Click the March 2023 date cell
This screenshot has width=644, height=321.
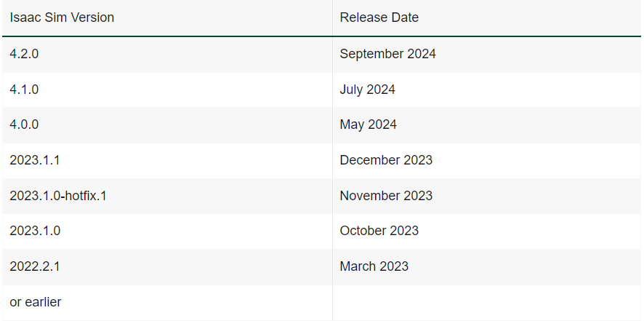coord(486,266)
